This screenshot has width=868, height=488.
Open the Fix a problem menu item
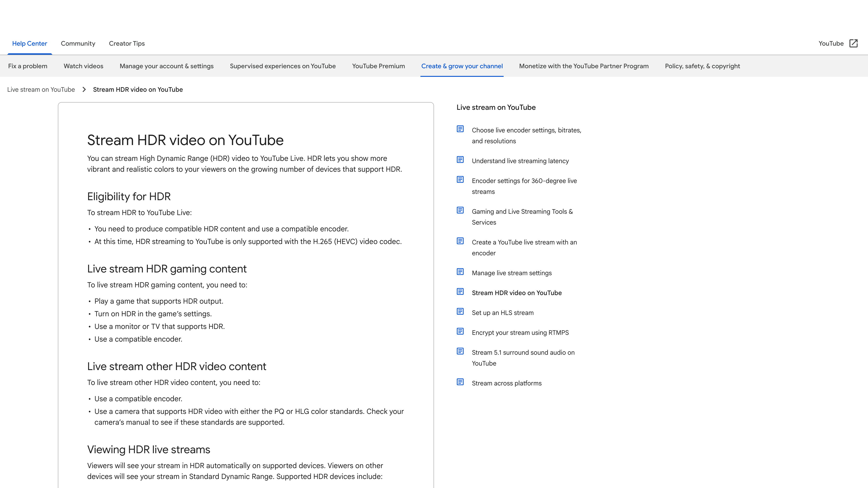[x=28, y=66]
